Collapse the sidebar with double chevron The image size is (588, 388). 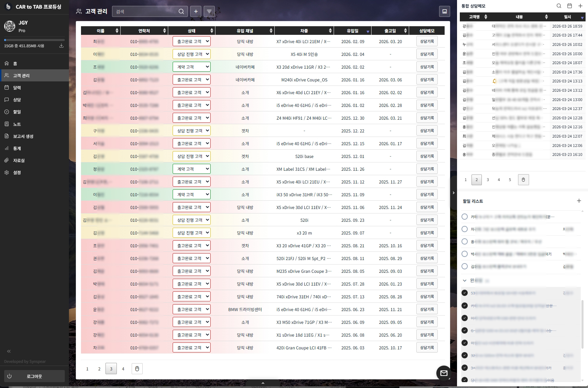pyautogui.click(x=9, y=351)
